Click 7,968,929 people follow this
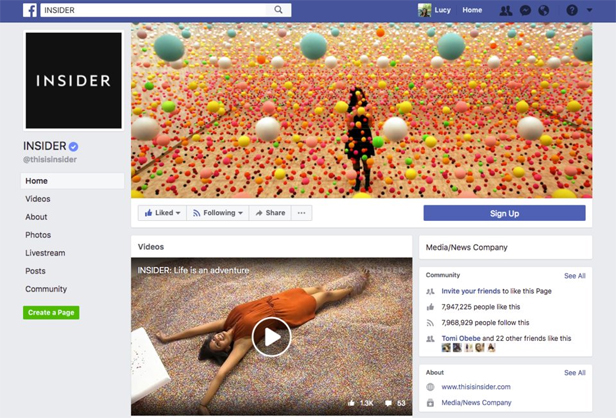Image resolution: width=616 pixels, height=418 pixels. (x=485, y=323)
